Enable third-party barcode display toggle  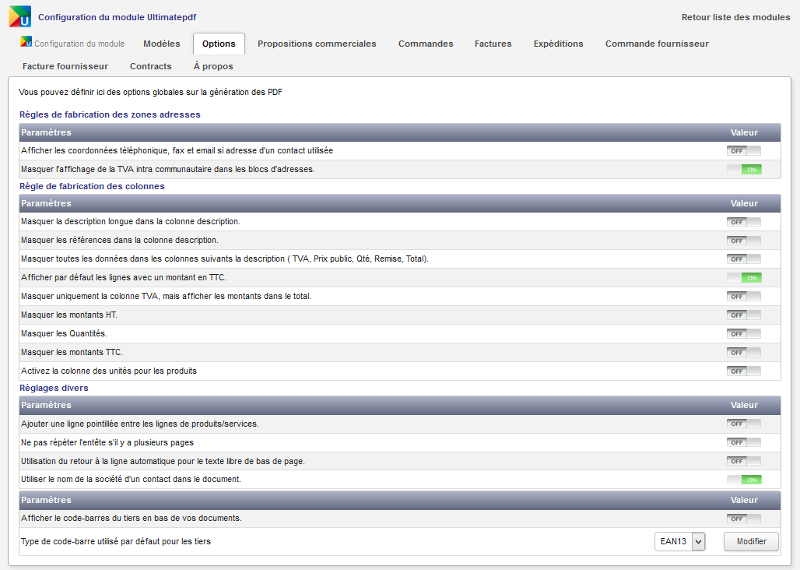[743, 519]
